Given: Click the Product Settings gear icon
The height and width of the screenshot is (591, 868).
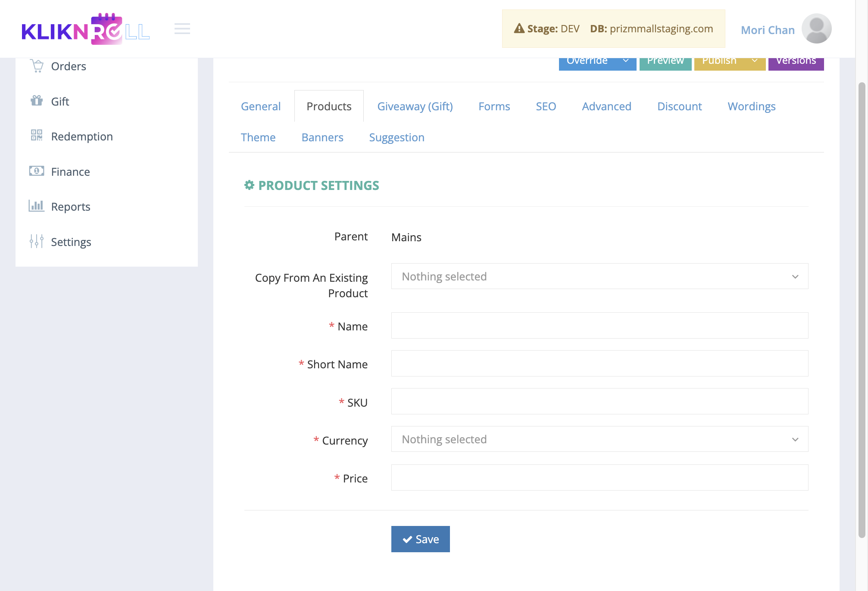Looking at the screenshot, I should pyautogui.click(x=249, y=185).
